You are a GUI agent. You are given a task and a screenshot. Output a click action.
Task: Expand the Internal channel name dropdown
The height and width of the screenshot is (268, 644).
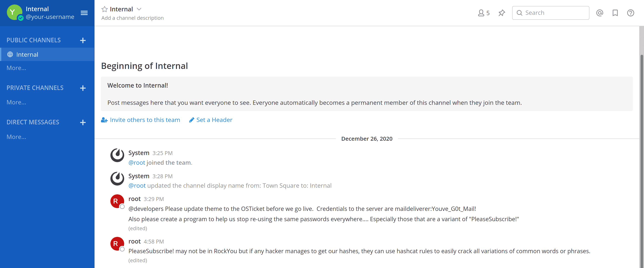tap(139, 9)
